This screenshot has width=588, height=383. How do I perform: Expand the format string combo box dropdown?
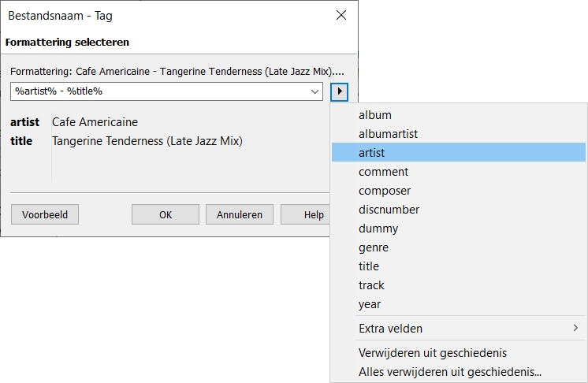pyautogui.click(x=315, y=91)
